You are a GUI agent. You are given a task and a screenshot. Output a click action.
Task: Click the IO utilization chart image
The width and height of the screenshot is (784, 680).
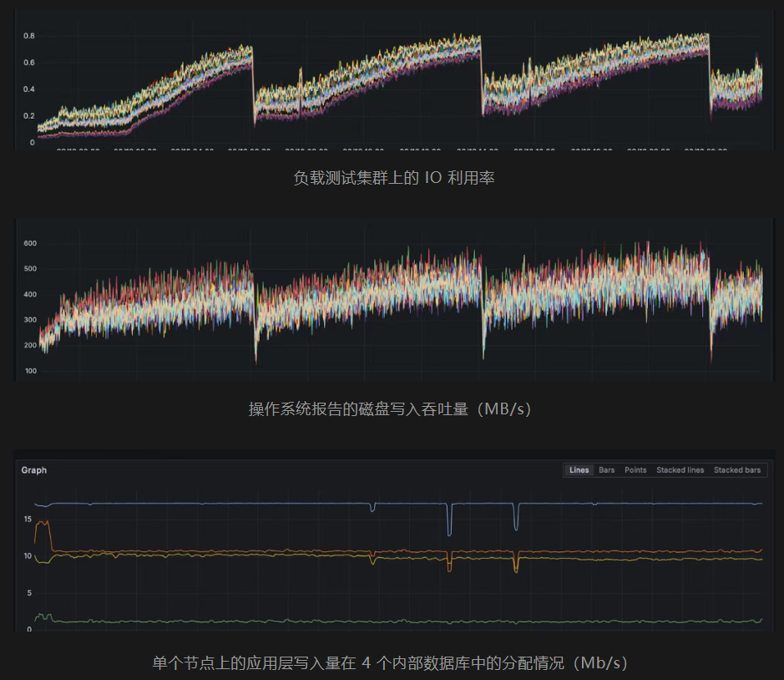pos(392,84)
